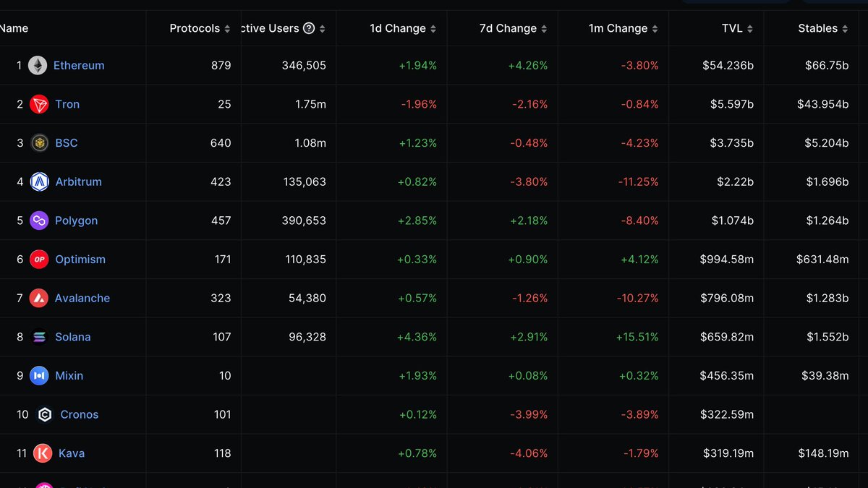Click the Optimism OP logo

click(38, 259)
